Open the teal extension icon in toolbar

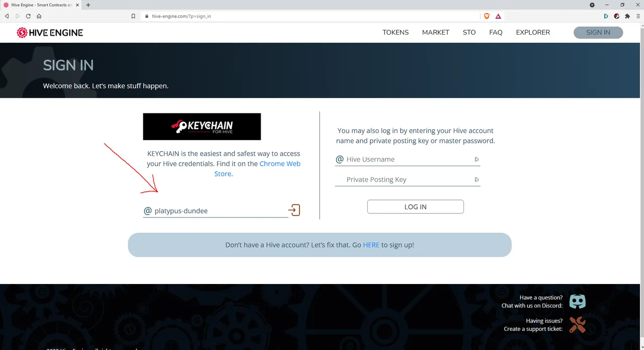606,16
